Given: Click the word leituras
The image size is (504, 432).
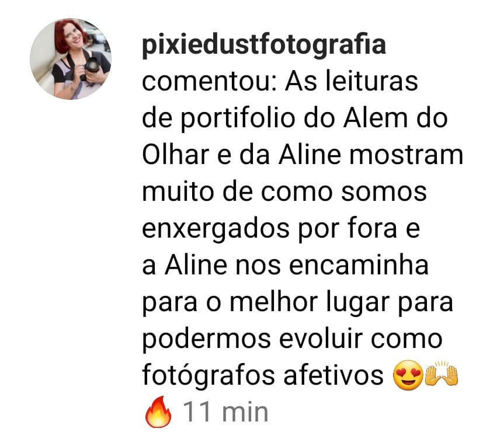Looking at the screenshot, I should tap(371, 81).
